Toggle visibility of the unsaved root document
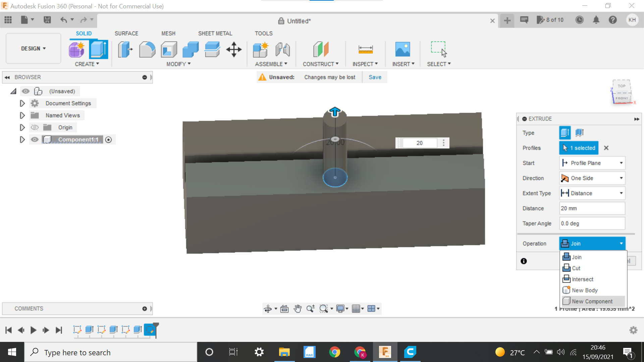Viewport: 644px width, 362px height. (26, 91)
